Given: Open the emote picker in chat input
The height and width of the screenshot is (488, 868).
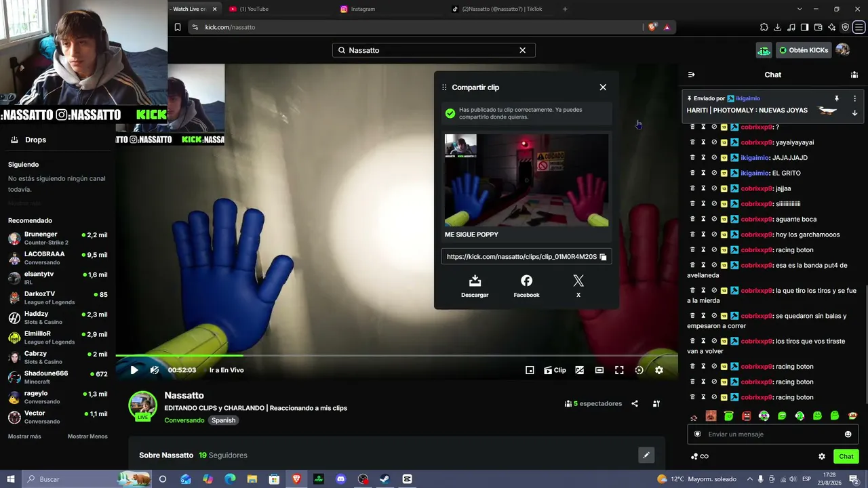Looking at the screenshot, I should [x=848, y=434].
